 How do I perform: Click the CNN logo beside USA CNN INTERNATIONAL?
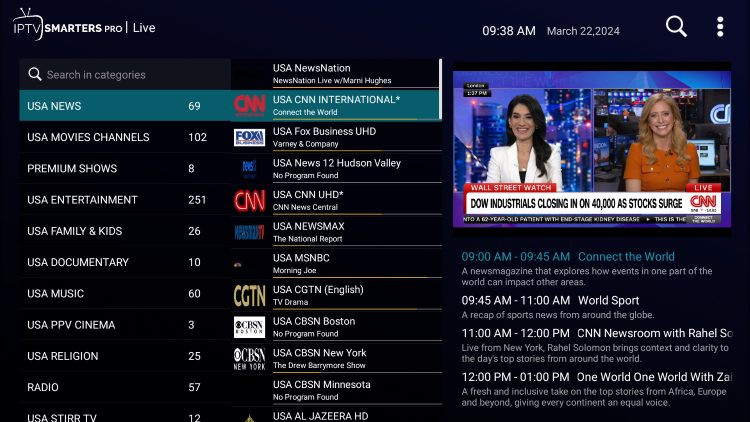[x=249, y=106]
